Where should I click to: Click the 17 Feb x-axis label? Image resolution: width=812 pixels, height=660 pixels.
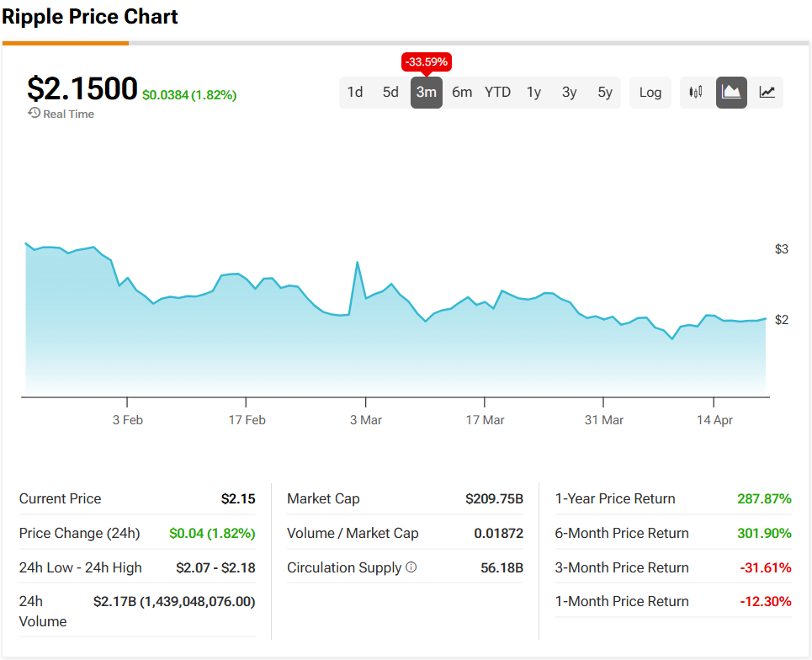coord(247,420)
